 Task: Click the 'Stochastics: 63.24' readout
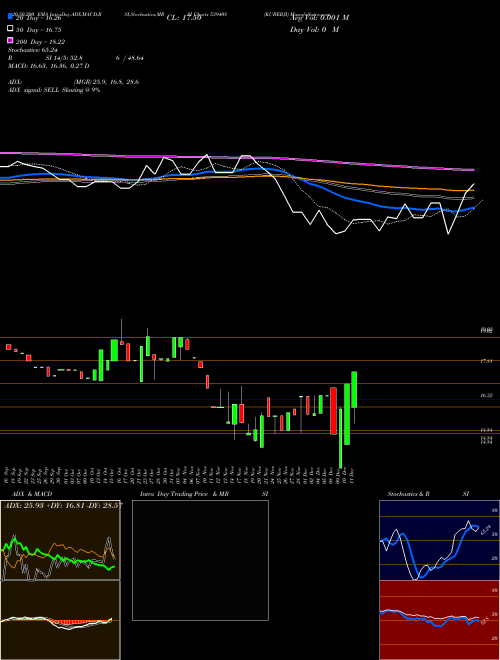[x=32, y=50]
